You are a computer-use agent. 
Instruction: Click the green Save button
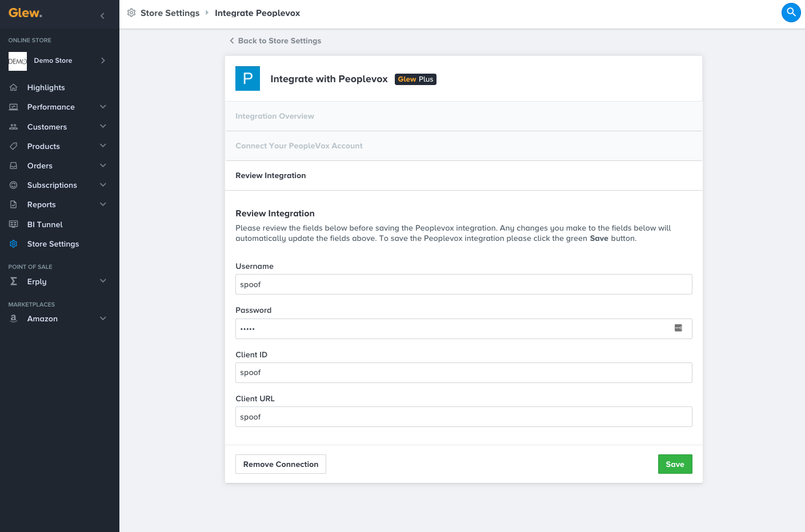click(675, 464)
